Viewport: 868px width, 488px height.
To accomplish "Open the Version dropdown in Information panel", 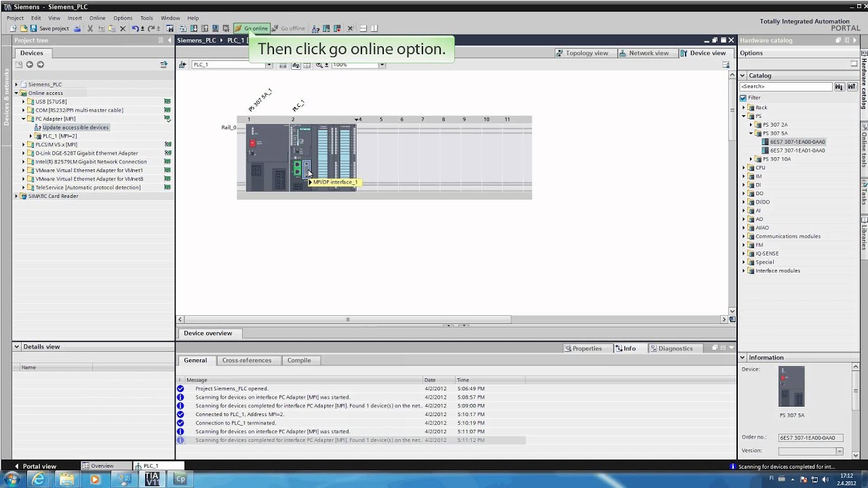I will tap(839, 451).
